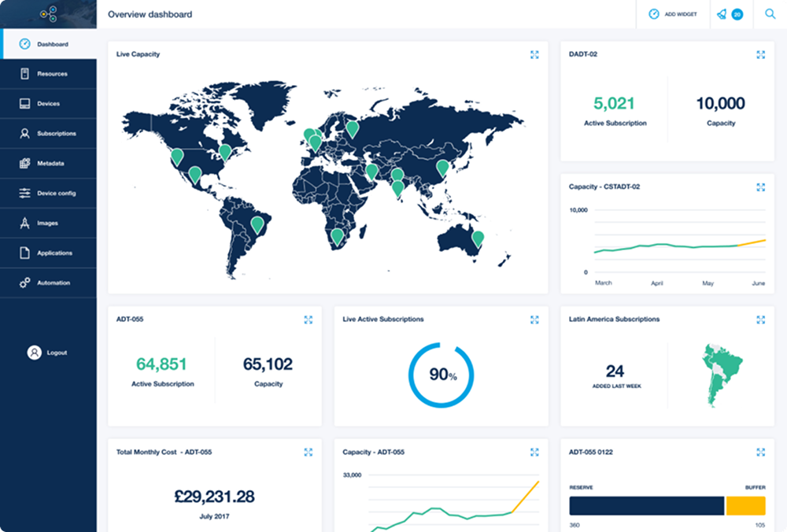This screenshot has height=532, width=787.
Task: Expand the Live Active Subscriptions widget
Action: tap(534, 320)
